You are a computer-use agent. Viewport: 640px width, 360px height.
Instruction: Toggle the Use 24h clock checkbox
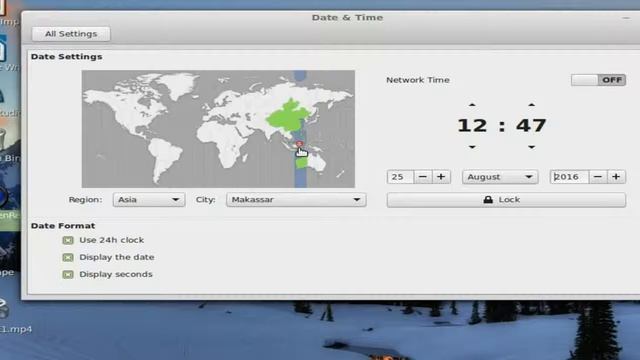click(68, 240)
